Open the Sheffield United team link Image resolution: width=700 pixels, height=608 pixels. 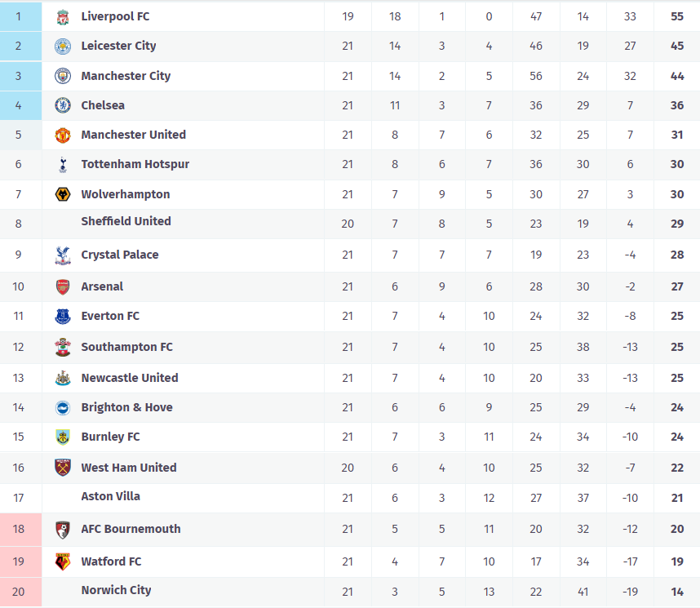(x=126, y=221)
